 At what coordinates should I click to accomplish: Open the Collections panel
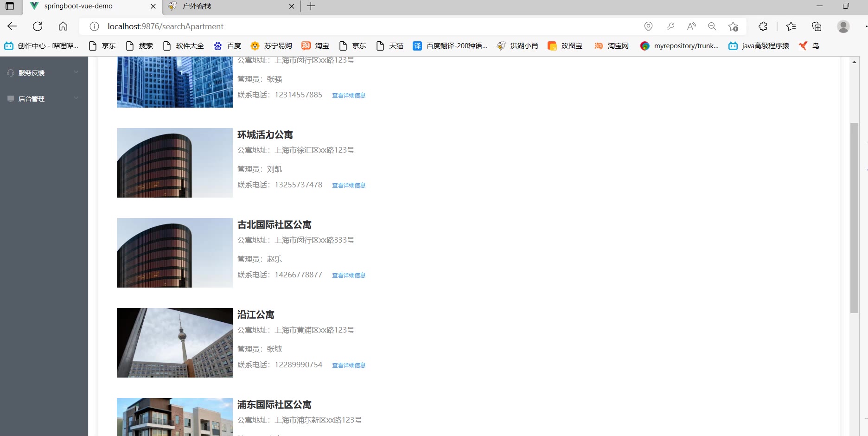817,26
